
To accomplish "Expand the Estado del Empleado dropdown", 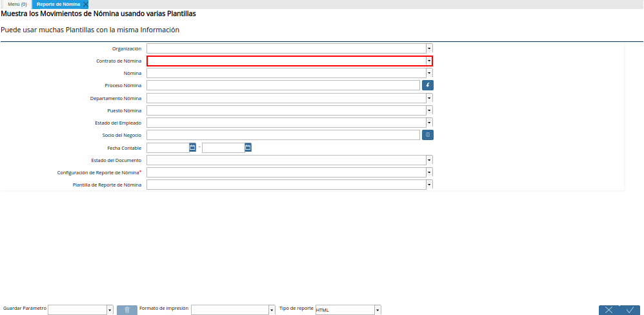I will point(429,123).
